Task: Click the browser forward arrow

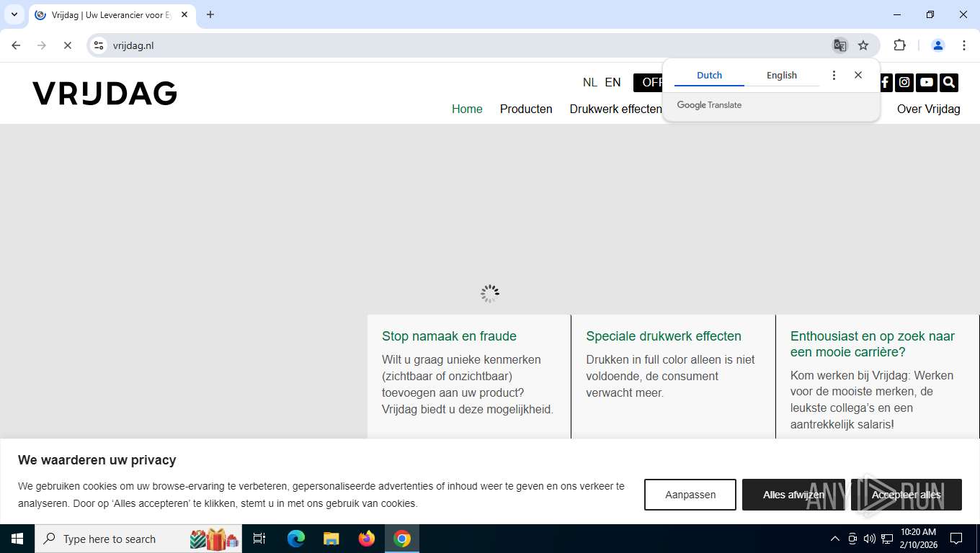Action: 42,45
